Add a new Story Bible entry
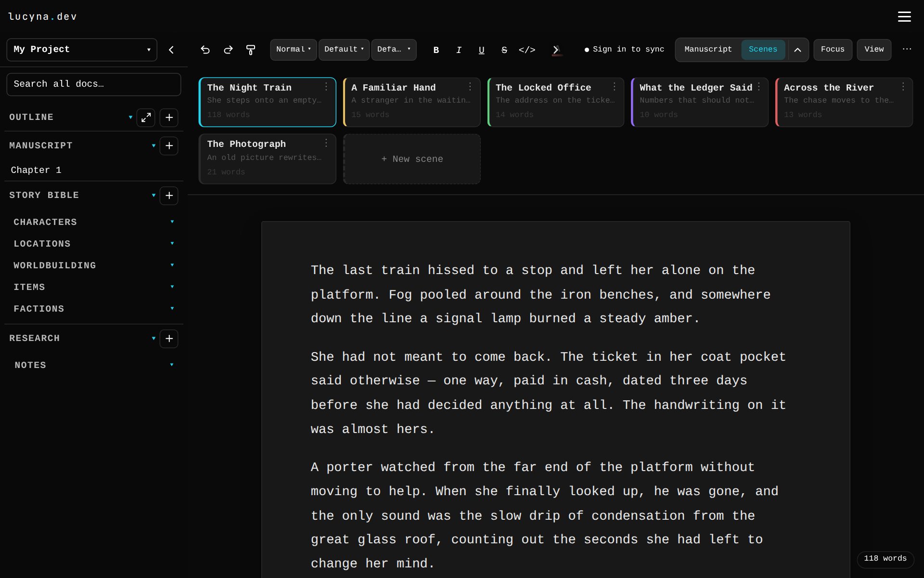 (x=169, y=196)
